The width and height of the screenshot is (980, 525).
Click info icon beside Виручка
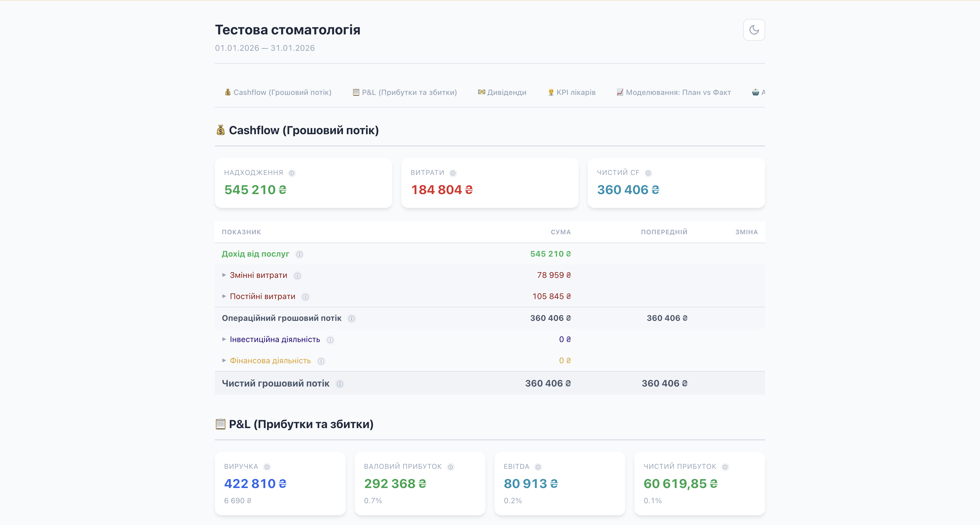tap(267, 467)
